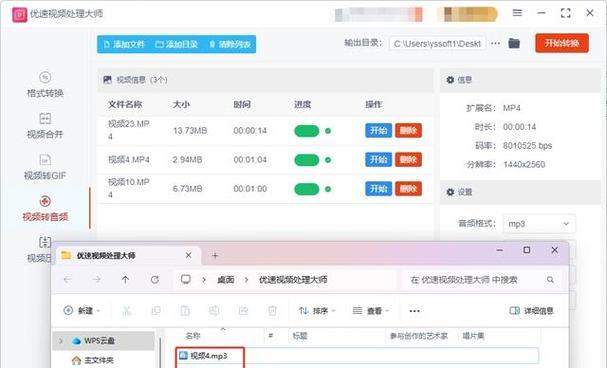Open the Explorer toolbar more-options ellipsis
The width and height of the screenshot is (607, 368).
pos(415,311)
